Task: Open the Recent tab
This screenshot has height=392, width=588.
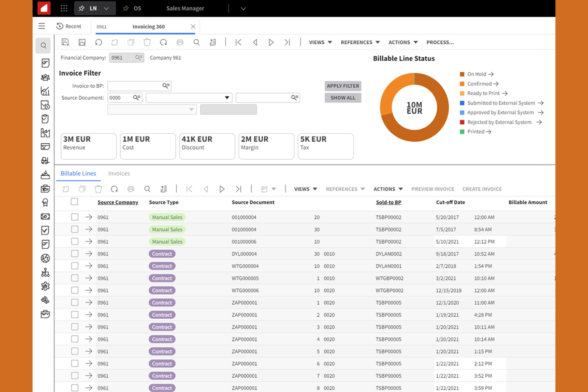Action: 69,26
